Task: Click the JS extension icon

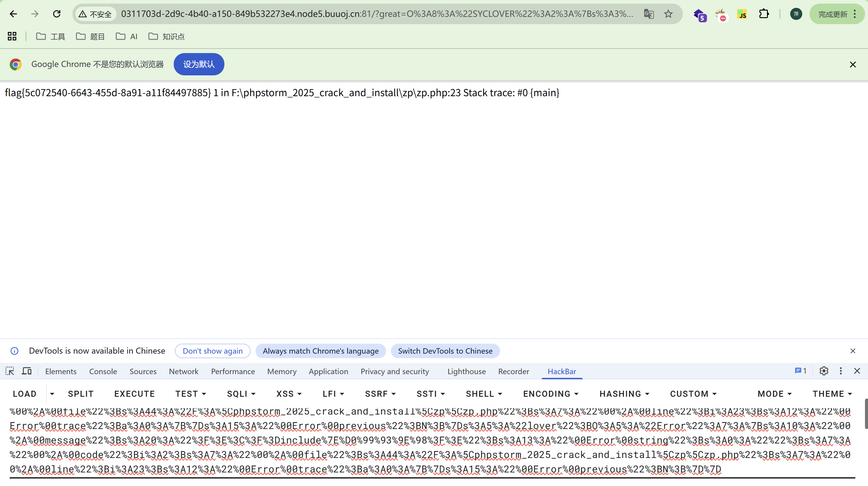Action: coord(742,14)
